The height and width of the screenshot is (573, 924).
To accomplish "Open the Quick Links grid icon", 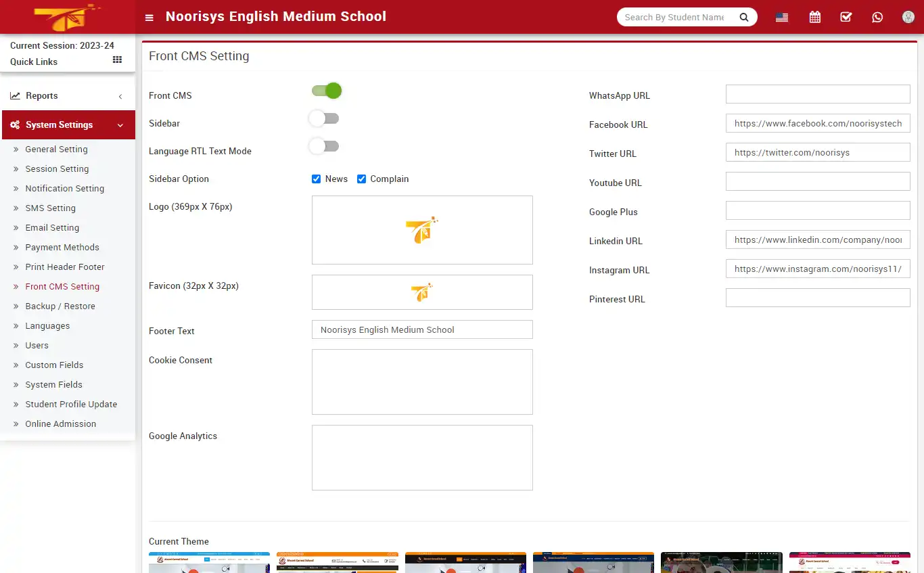I will tap(116, 60).
